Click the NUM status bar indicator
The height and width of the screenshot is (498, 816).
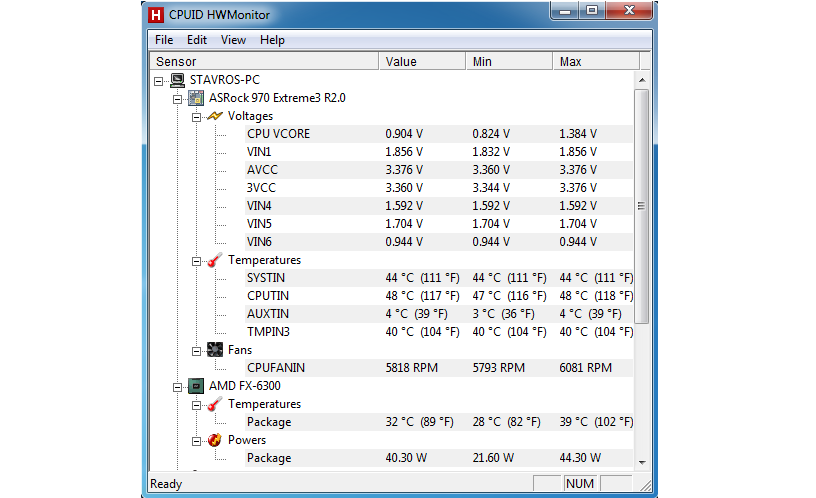pos(580,484)
